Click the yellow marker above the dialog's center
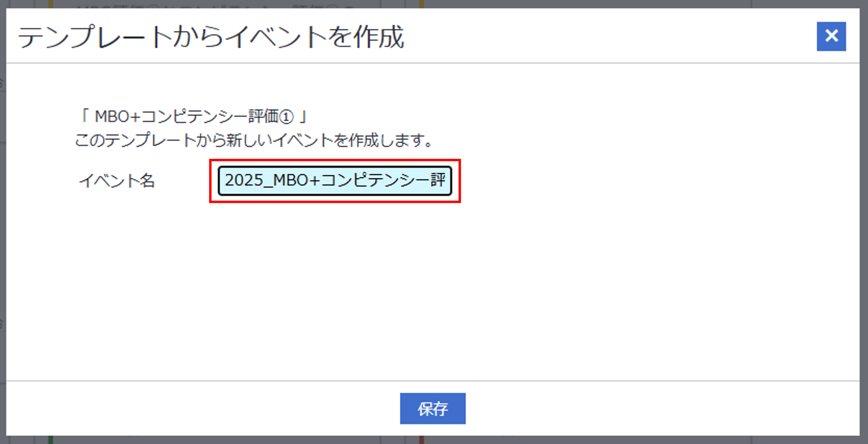 (x=422, y=4)
